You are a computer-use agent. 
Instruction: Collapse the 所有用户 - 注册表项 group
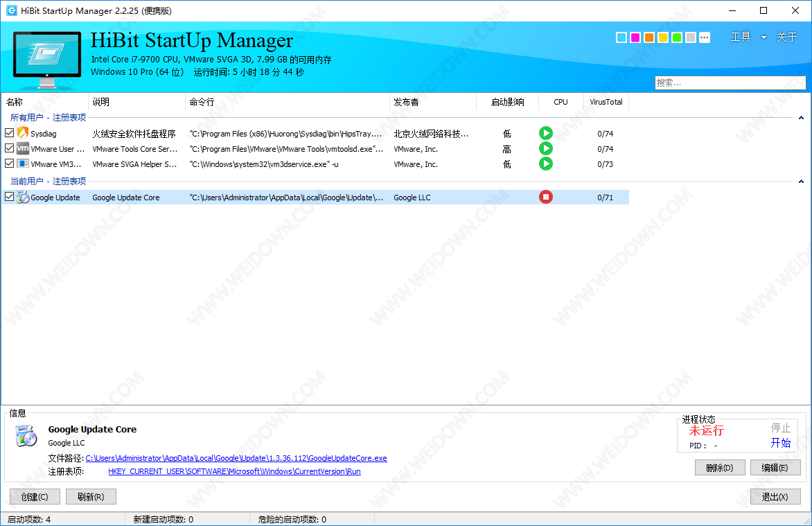coord(801,118)
